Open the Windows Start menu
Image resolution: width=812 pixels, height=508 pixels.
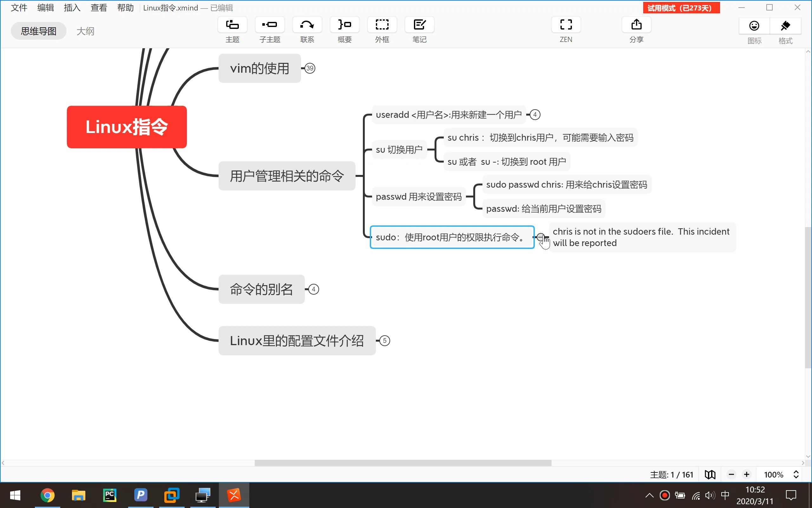(15, 495)
